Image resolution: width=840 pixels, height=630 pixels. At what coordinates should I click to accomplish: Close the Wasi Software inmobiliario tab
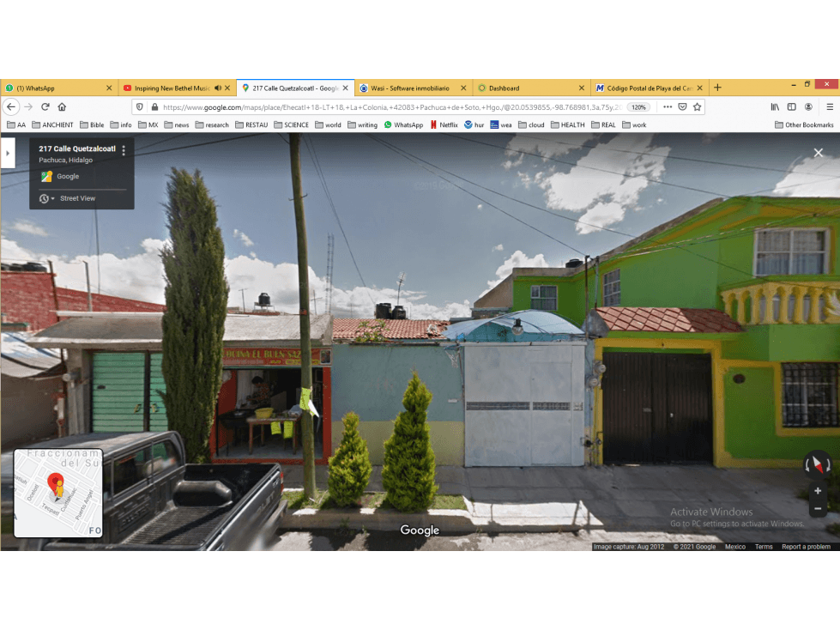(x=463, y=88)
